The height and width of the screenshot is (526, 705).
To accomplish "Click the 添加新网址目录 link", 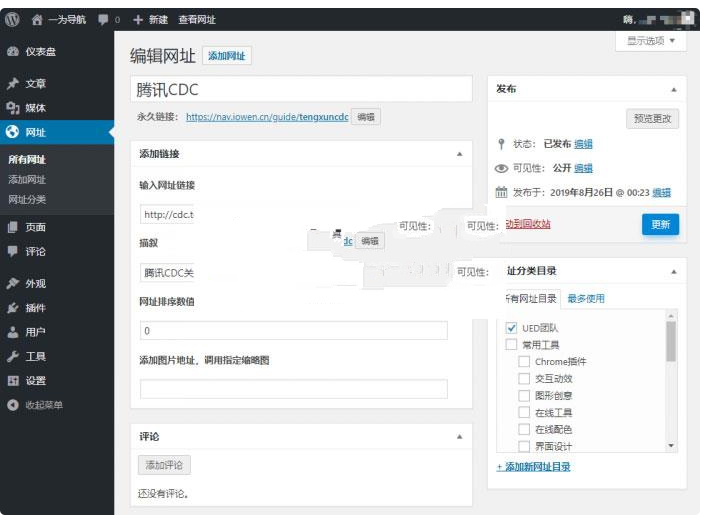I will pyautogui.click(x=533, y=467).
